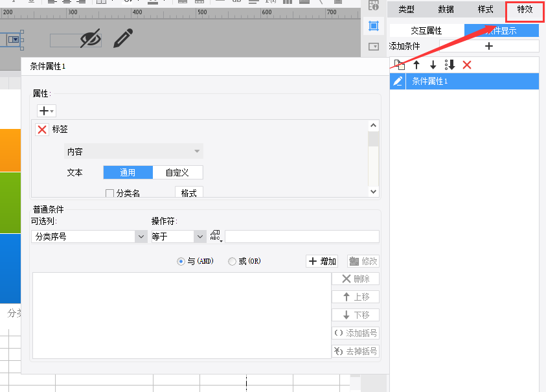Switch to the 样式 tab
The height and width of the screenshot is (392, 546).
click(485, 10)
